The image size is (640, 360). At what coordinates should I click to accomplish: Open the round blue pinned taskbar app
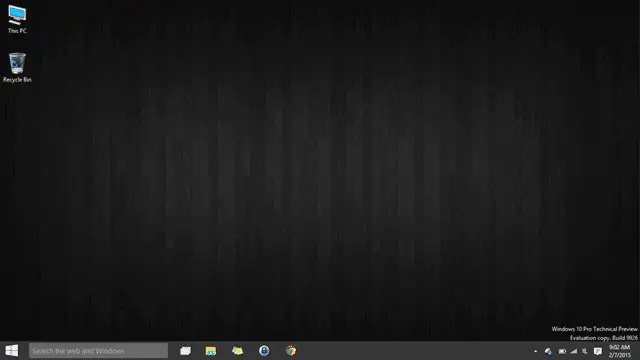point(264,351)
